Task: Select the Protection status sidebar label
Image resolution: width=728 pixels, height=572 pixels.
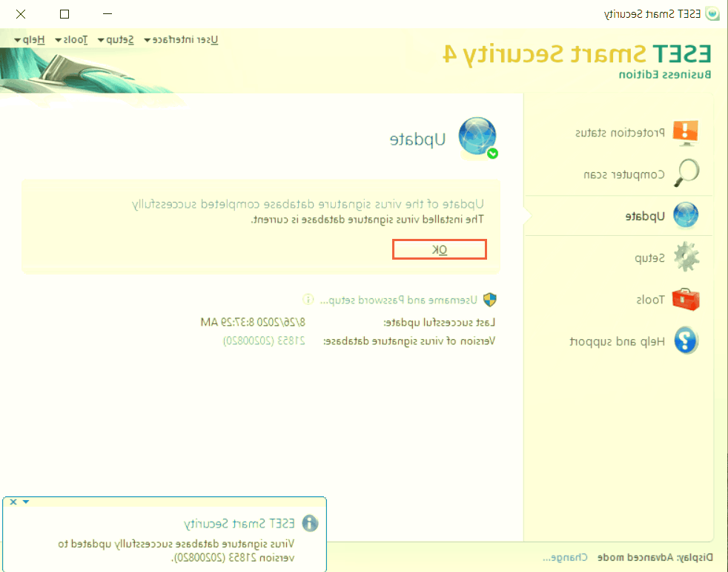Action: tap(620, 133)
